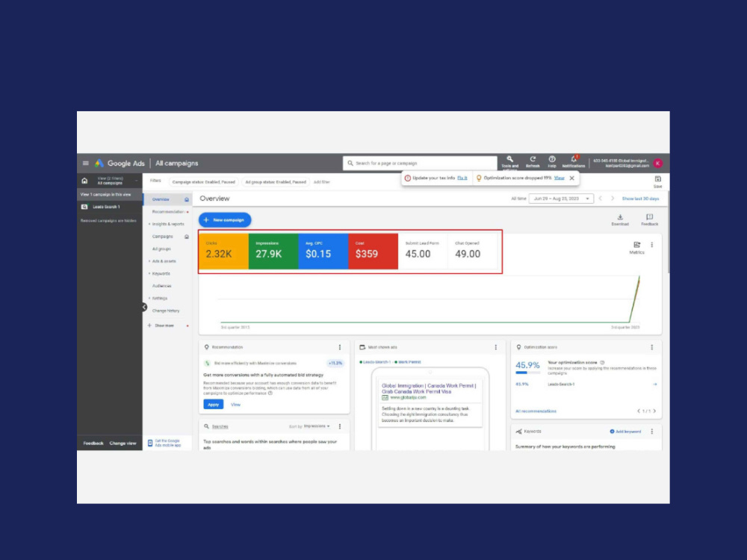
Task: Open Recommendations navigation item
Action: point(167,211)
